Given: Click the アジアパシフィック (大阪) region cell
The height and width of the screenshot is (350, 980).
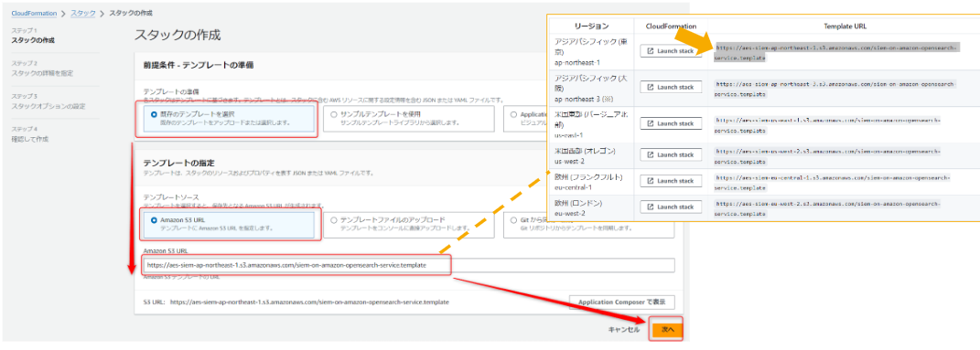Looking at the screenshot, I should (x=590, y=88).
